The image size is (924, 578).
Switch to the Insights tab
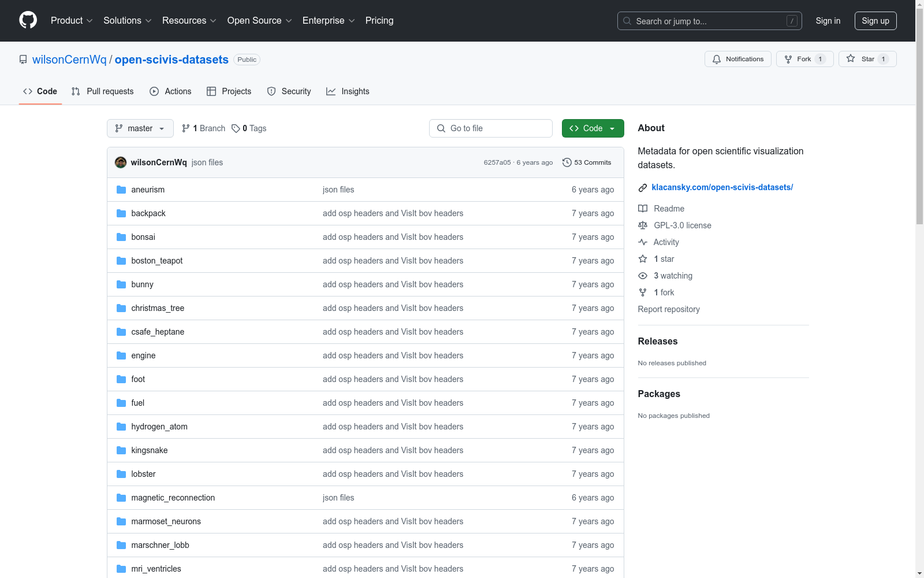348,91
